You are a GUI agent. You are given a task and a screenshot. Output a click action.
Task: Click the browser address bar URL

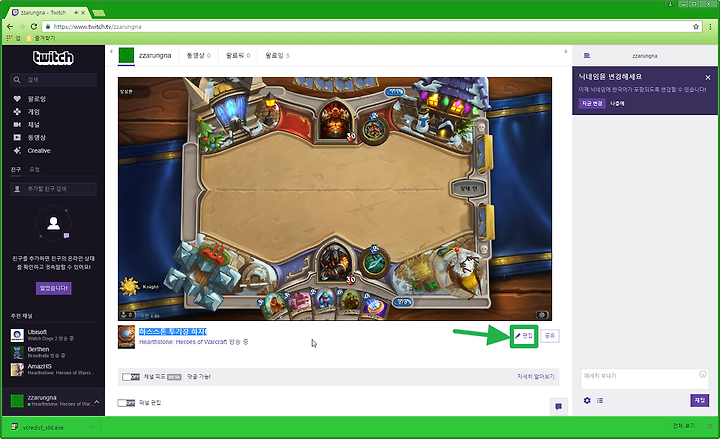pos(97,27)
